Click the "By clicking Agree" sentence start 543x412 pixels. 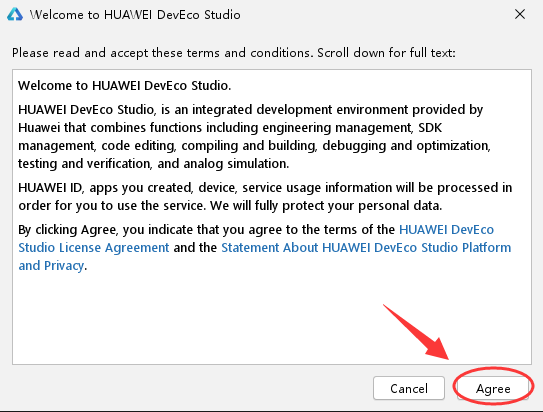(68, 230)
